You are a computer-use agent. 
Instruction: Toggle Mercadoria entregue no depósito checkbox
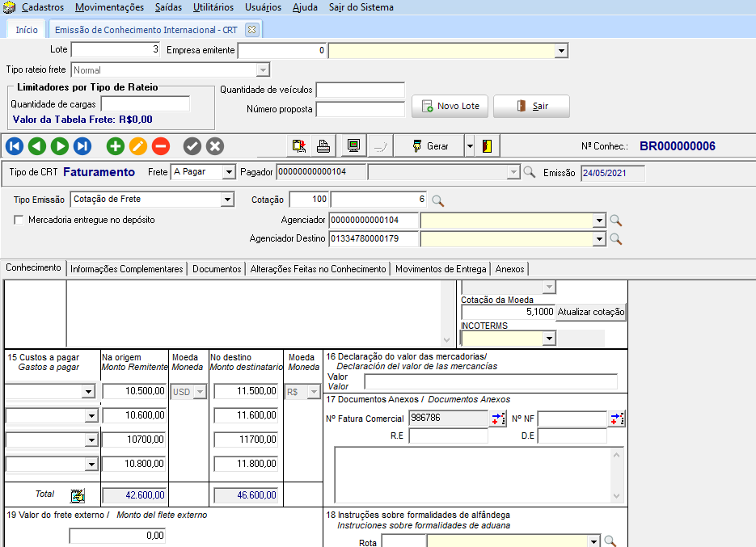pyautogui.click(x=19, y=220)
